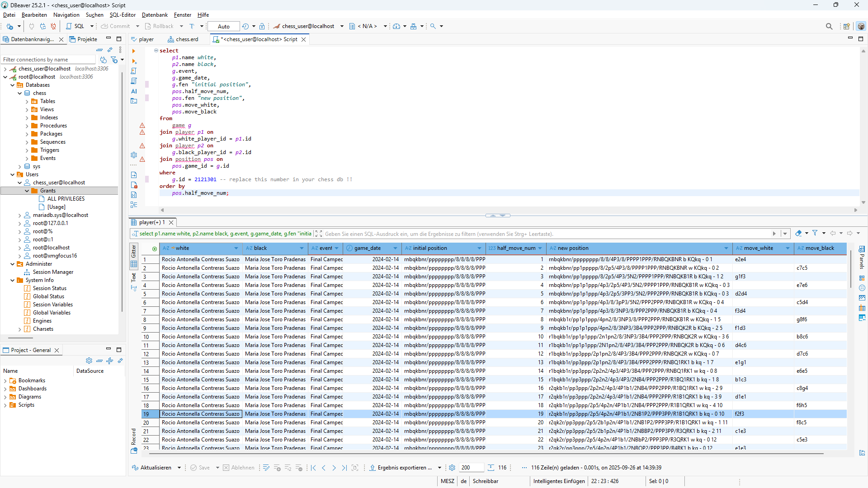Viewport: 868px width, 488px height.
Task: Click the disconnect icon in main toolbar
Action: [x=53, y=26]
